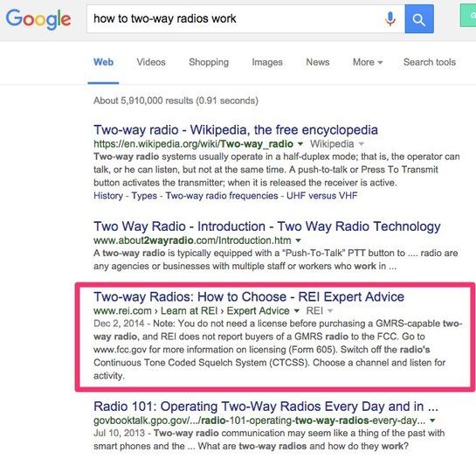Viewport: 476px width, 466px height.
Task: Click the Google logo
Action: point(38,19)
